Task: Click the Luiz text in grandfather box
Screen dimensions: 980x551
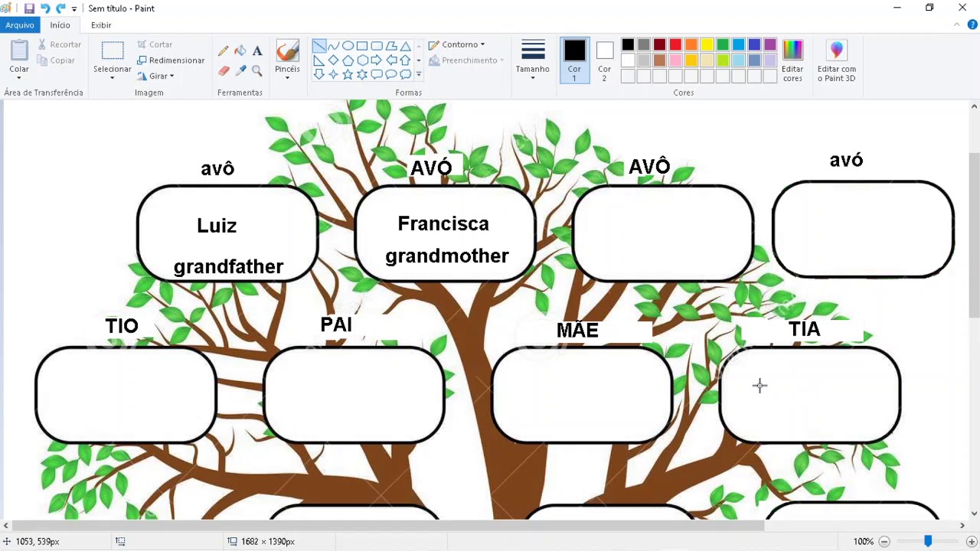Action: point(217,226)
